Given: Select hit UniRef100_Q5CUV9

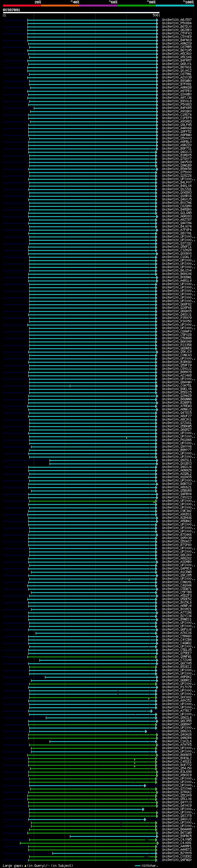Looking at the screenshot, I should click(x=176, y=795).
